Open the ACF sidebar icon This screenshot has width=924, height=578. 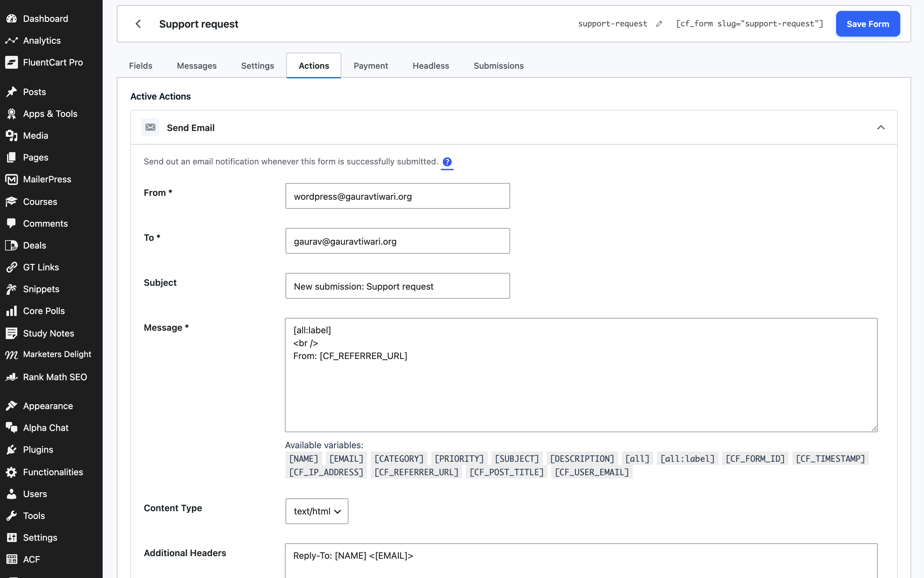(12, 559)
